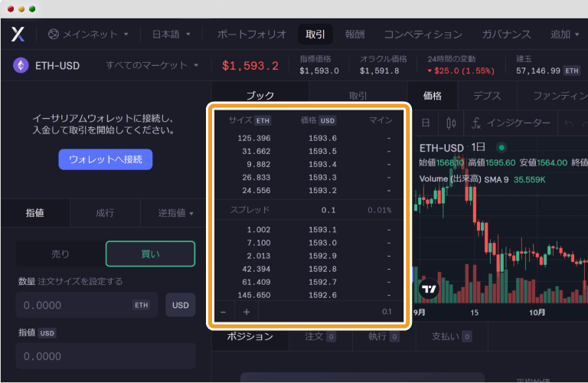Screen dimensions: 588x383
Task: Open the 日本語 language dropdown
Action: tap(171, 34)
